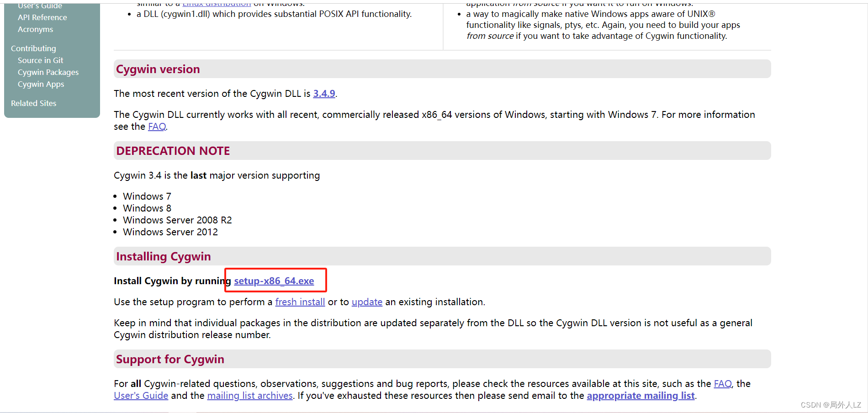Click the Cygwin version heading

click(158, 69)
